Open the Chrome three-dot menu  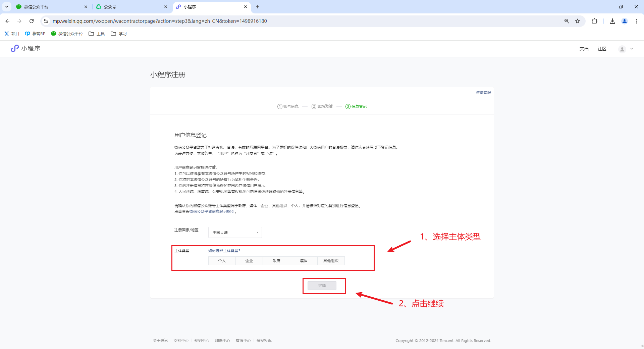tap(637, 21)
